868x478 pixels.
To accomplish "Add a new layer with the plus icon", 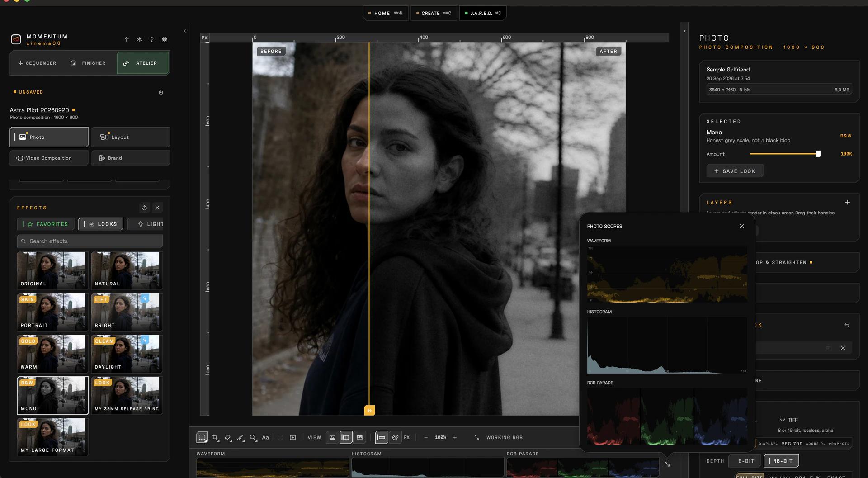I will (848, 202).
